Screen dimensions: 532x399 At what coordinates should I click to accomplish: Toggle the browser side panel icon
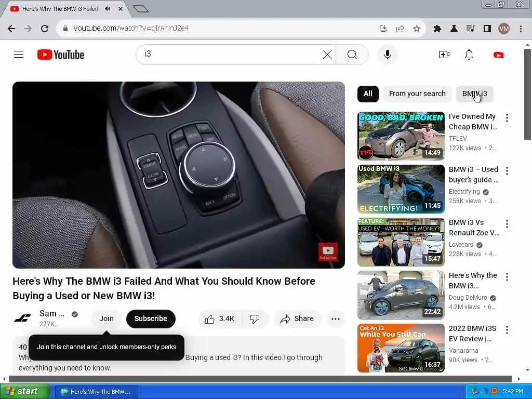(x=487, y=29)
